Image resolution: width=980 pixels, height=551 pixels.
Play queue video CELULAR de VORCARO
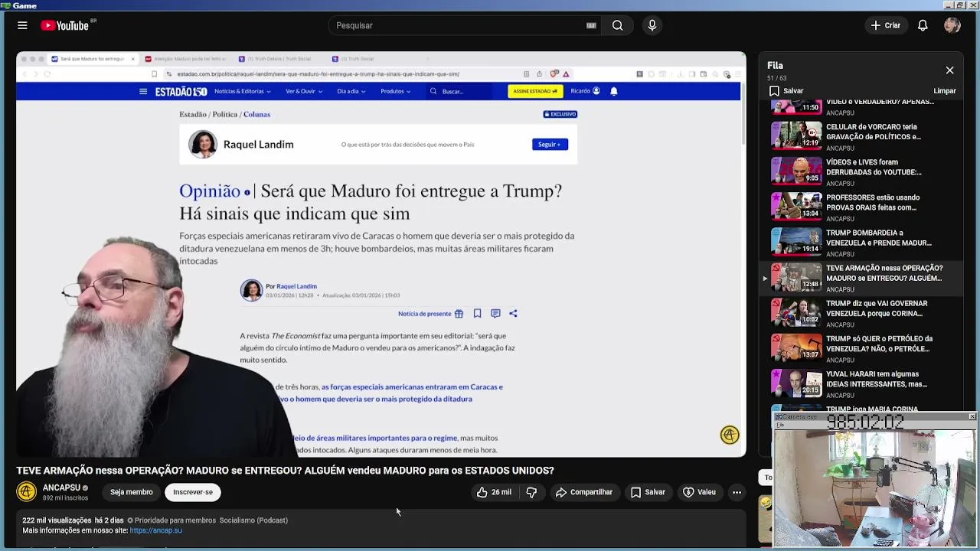(862, 135)
